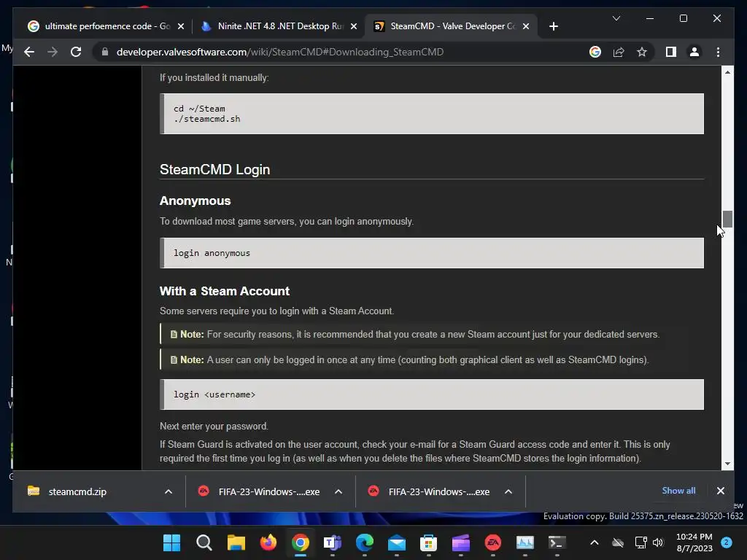The image size is (747, 560).
Task: Open Chrome three-dot menu
Action: [718, 52]
